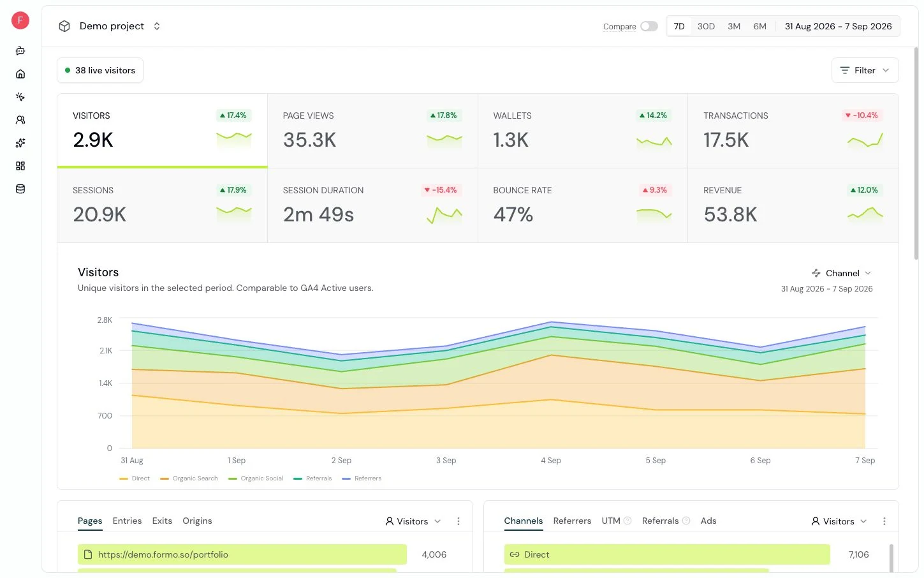Select the Wallets metric card
The image size is (924, 578).
(x=583, y=131)
